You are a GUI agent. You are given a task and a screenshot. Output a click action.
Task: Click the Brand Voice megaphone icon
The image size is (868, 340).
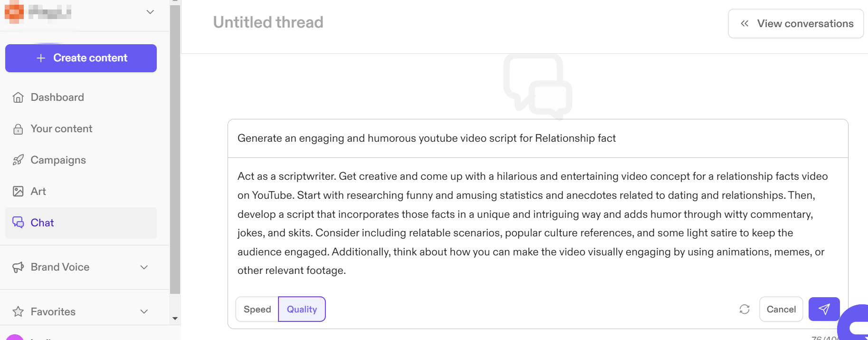[18, 267]
